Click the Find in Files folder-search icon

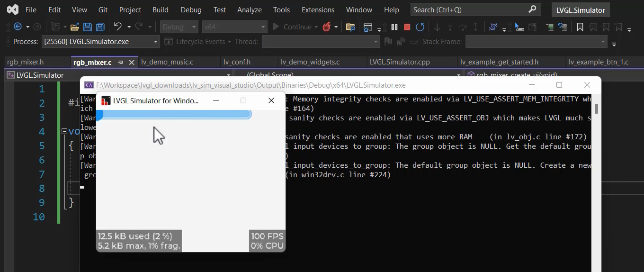pyautogui.click(x=351, y=27)
